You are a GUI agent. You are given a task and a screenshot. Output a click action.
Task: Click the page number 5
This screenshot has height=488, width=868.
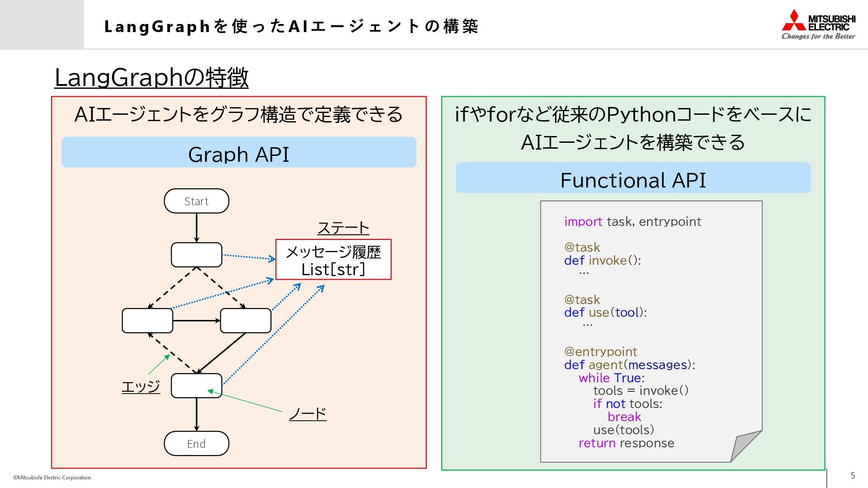click(853, 475)
